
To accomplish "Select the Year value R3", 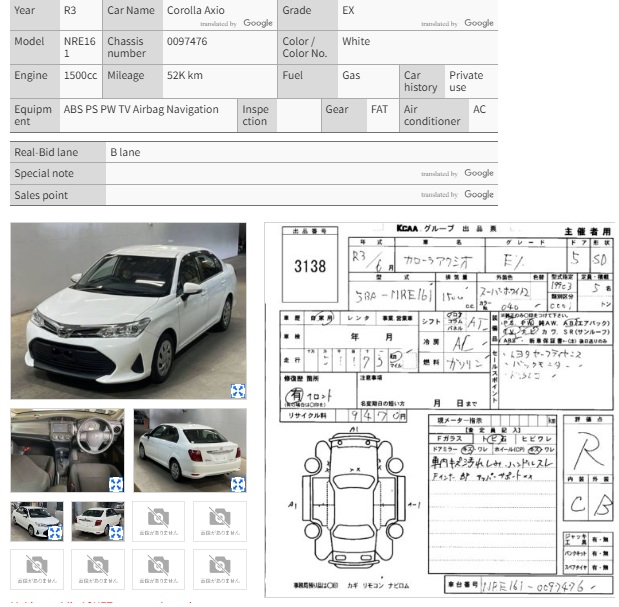I will pos(70,10).
